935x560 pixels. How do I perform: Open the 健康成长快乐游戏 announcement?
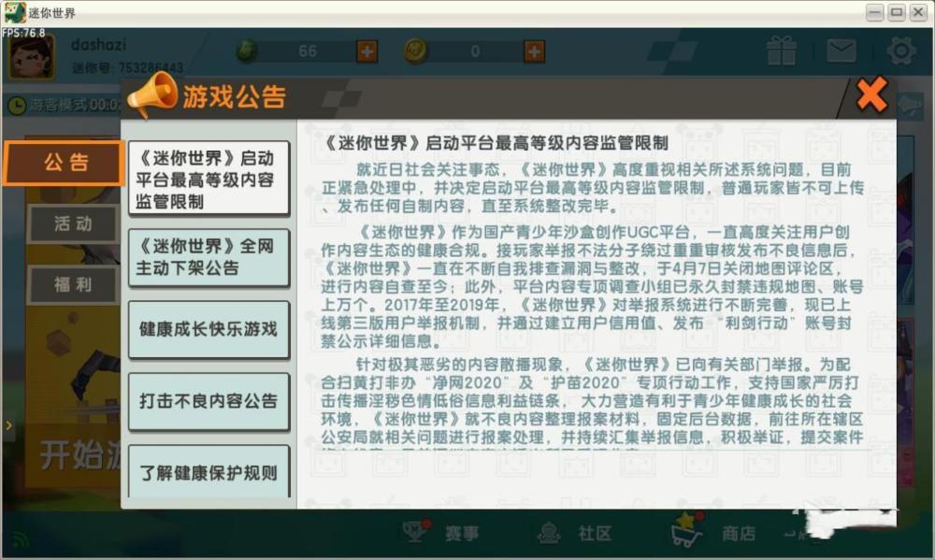[209, 328]
